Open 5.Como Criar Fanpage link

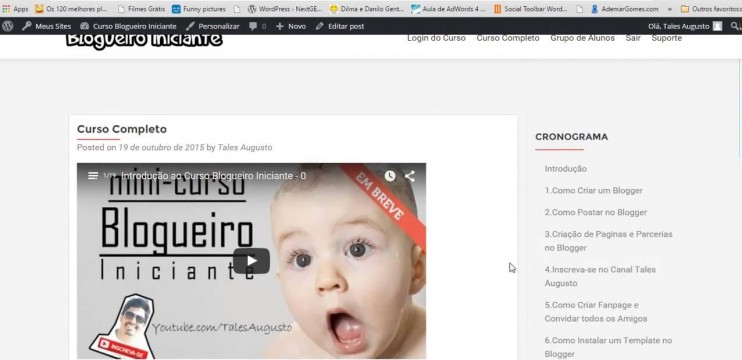click(x=596, y=312)
